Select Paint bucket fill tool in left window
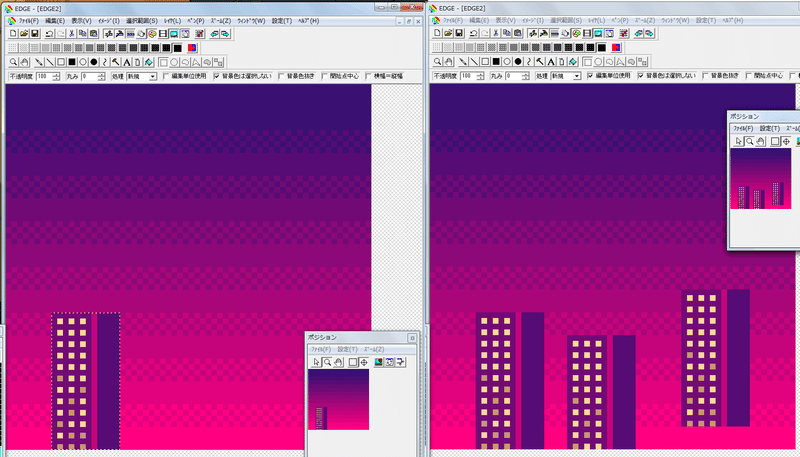 click(148, 62)
